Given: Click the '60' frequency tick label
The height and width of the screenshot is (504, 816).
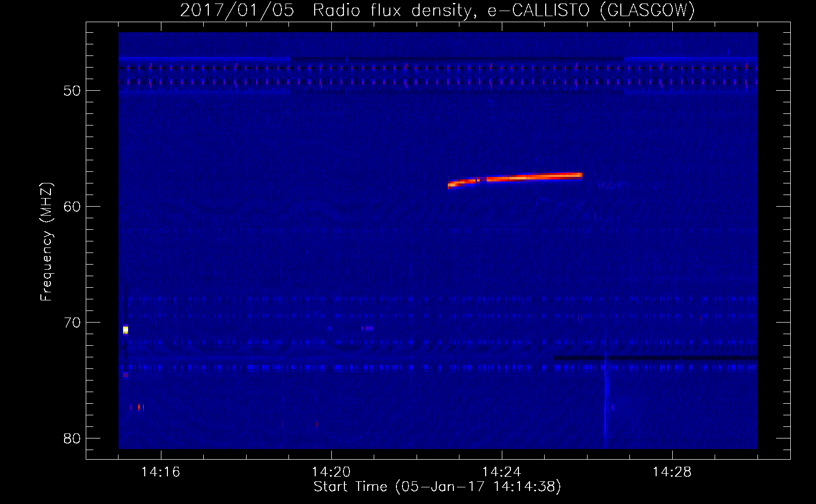Looking at the screenshot, I should [x=72, y=207].
